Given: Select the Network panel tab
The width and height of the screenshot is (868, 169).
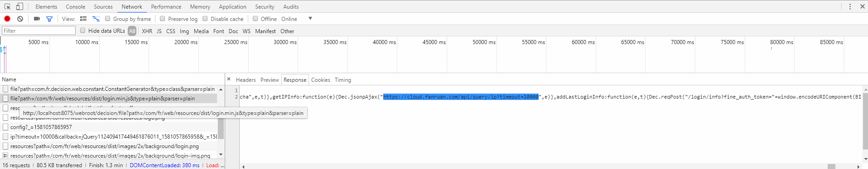Looking at the screenshot, I should [132, 7].
